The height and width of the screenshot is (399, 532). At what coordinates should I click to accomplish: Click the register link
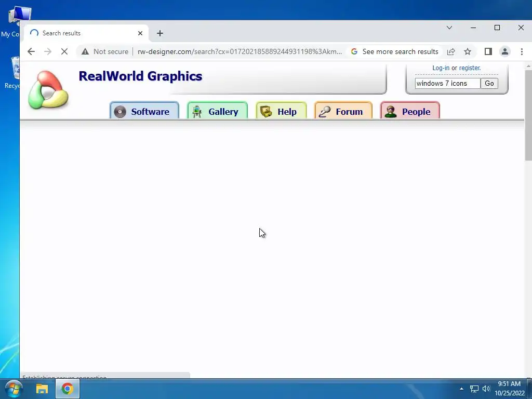tap(470, 68)
